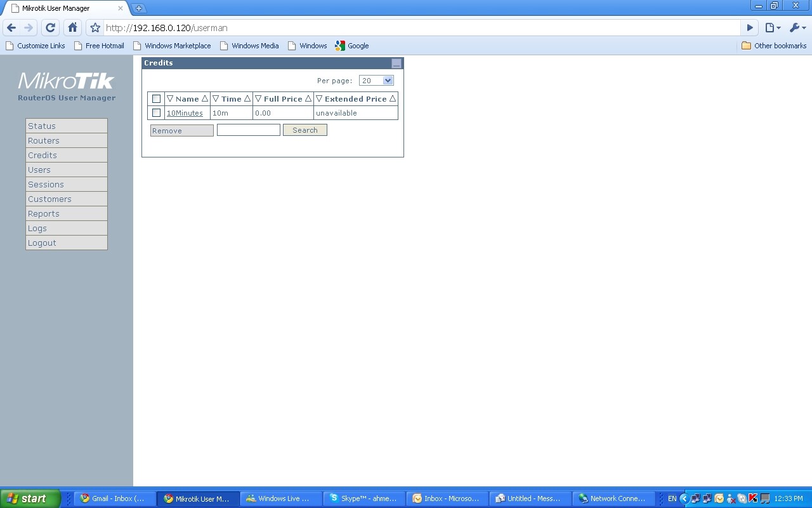Open the browser home page icon
This screenshot has width=812, height=508.
click(72, 28)
